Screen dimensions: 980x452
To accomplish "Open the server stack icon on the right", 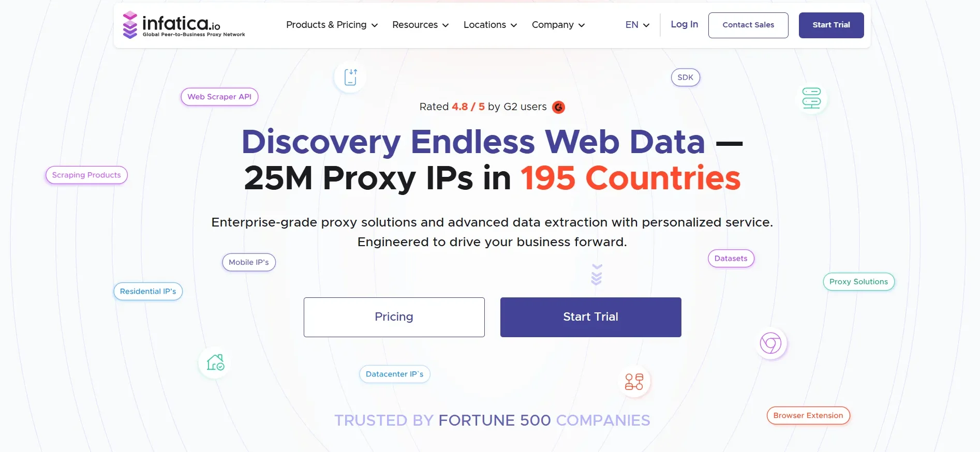I will [811, 98].
